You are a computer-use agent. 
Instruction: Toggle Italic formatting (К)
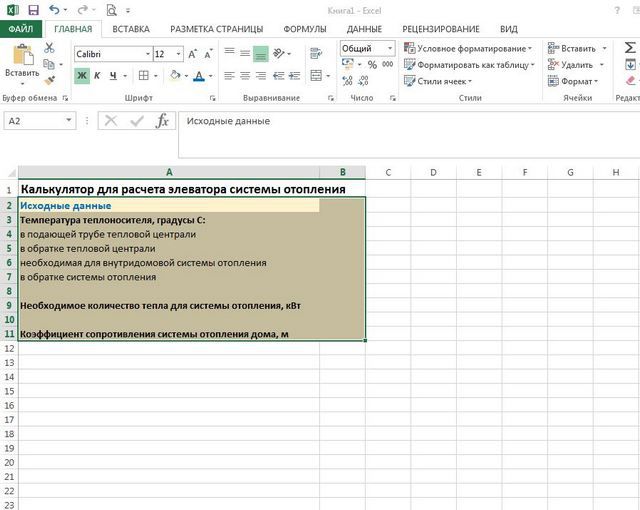click(x=98, y=75)
